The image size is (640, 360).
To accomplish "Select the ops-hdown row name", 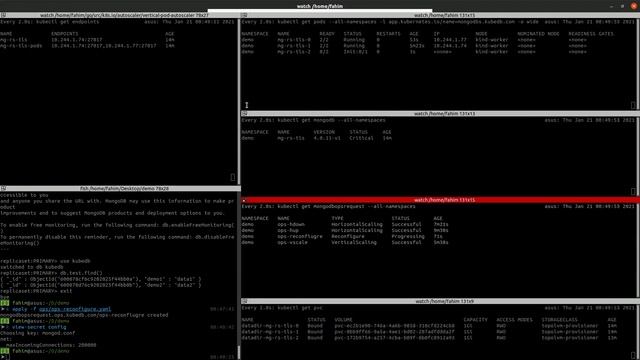I will [x=291, y=224].
